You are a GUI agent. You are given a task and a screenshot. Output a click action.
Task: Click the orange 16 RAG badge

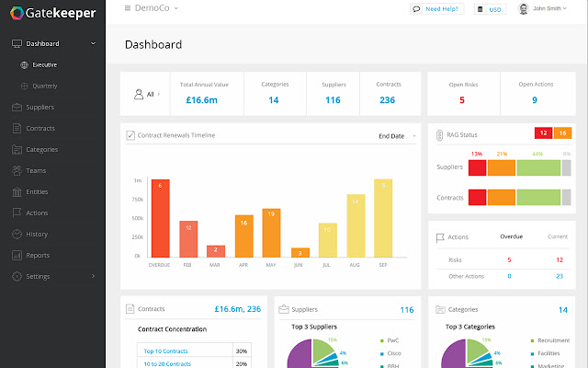pos(562,132)
